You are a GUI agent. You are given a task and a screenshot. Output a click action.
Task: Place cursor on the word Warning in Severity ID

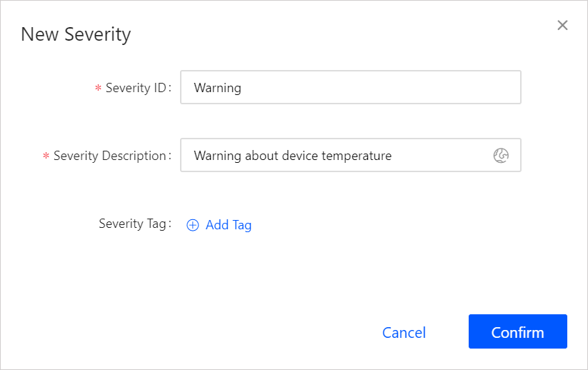(217, 88)
